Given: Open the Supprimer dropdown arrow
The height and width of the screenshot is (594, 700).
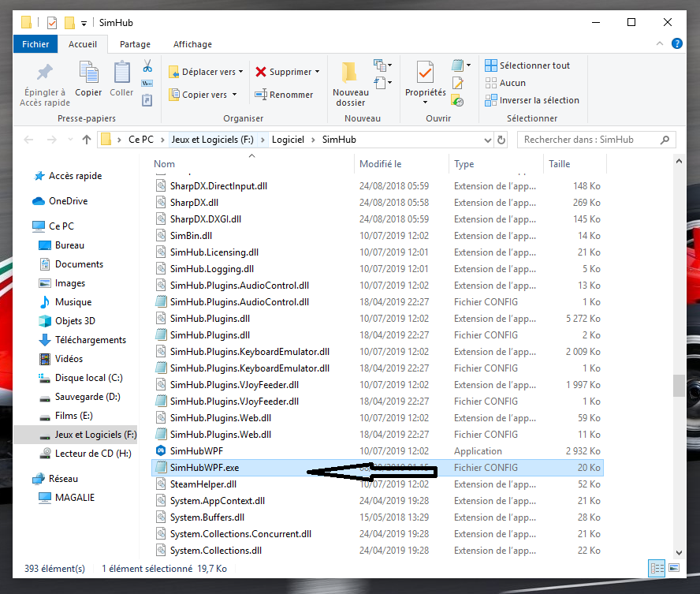Looking at the screenshot, I should [x=318, y=72].
